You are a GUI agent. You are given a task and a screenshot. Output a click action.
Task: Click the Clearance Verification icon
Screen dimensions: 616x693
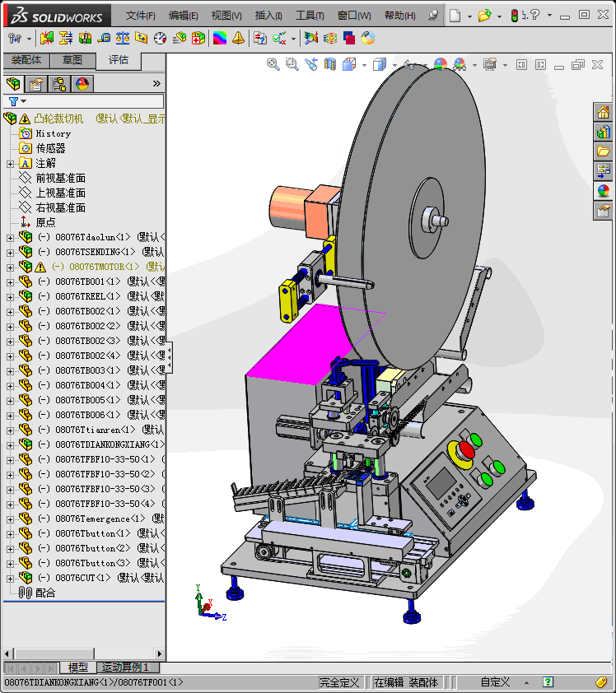[66, 39]
